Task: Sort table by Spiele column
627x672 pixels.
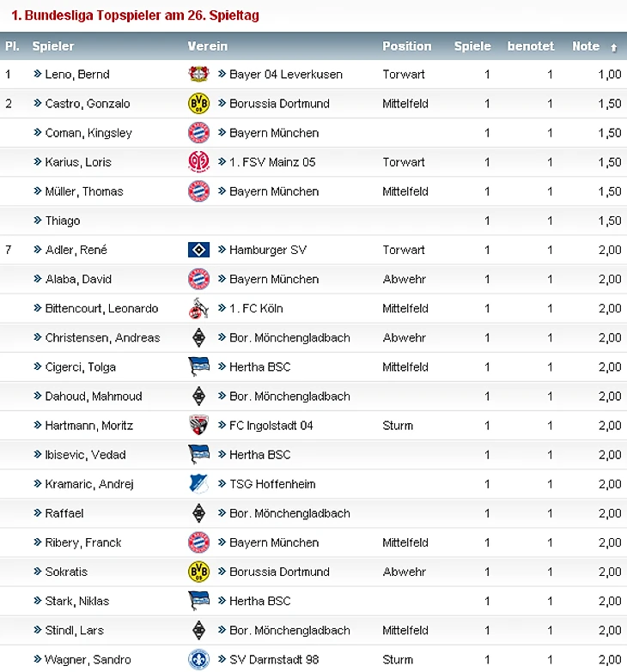Action: click(472, 46)
